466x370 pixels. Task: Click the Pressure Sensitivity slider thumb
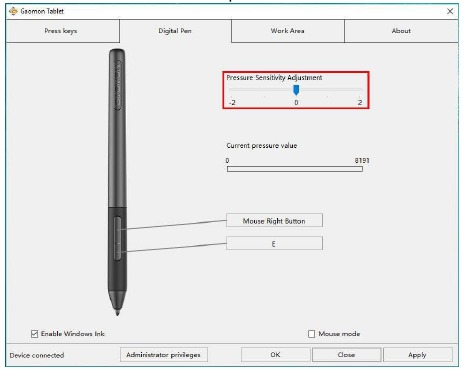(x=296, y=90)
